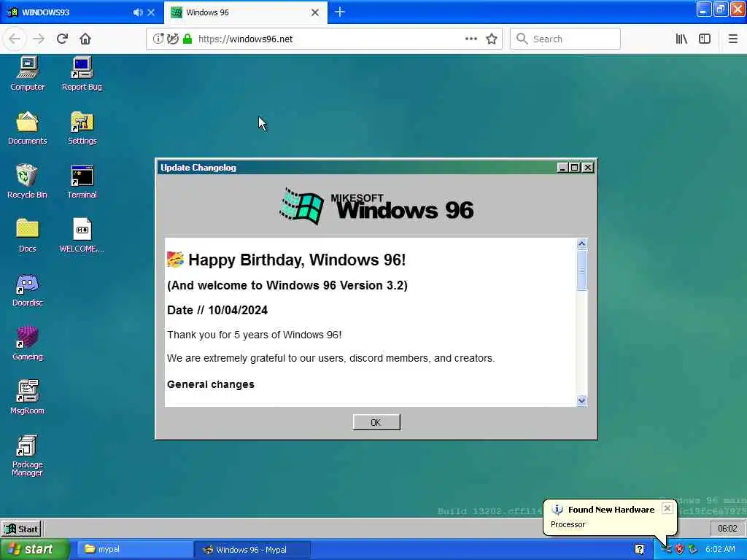Click the Happy Birthday heading text
The width and height of the screenshot is (747, 560).
coord(297,260)
